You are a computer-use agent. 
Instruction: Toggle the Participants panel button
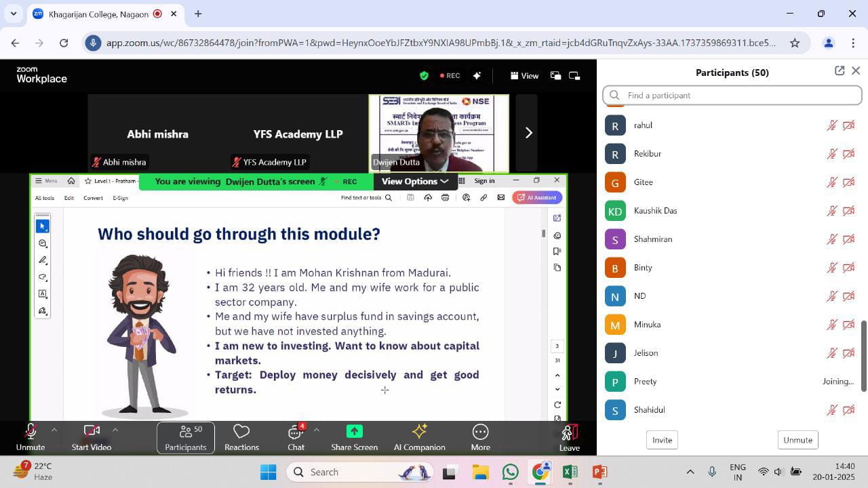tap(185, 437)
